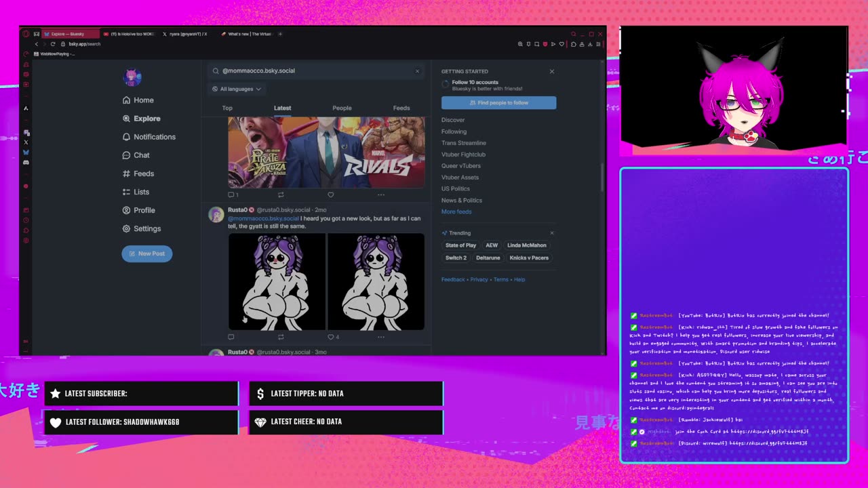The width and height of the screenshot is (868, 488).
Task: Select the Knicks v Pacers trending topic
Action: coord(529,258)
